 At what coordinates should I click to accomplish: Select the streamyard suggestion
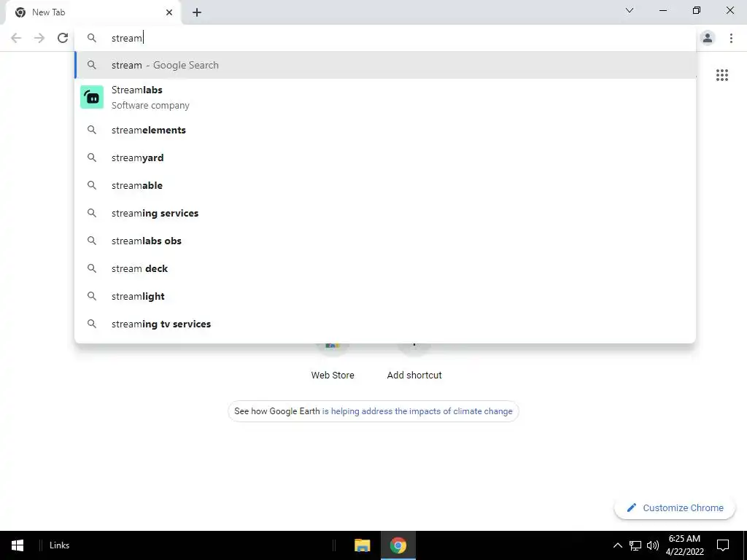(x=385, y=157)
